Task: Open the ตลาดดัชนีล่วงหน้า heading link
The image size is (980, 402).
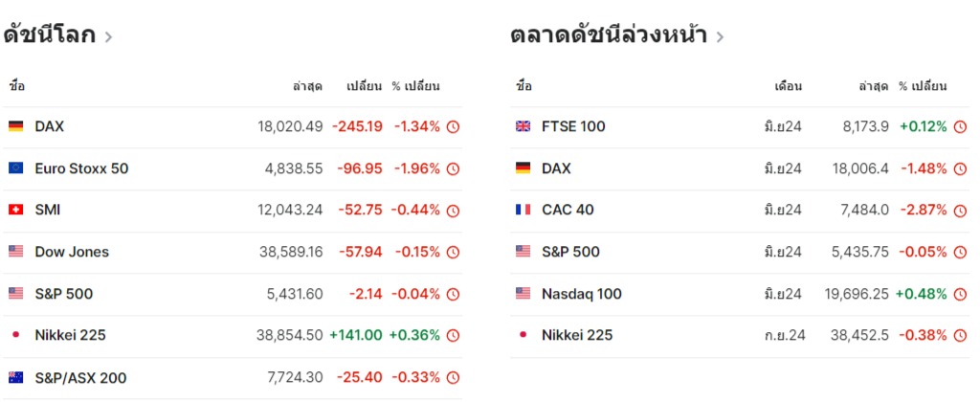Action: pyautogui.click(x=609, y=35)
